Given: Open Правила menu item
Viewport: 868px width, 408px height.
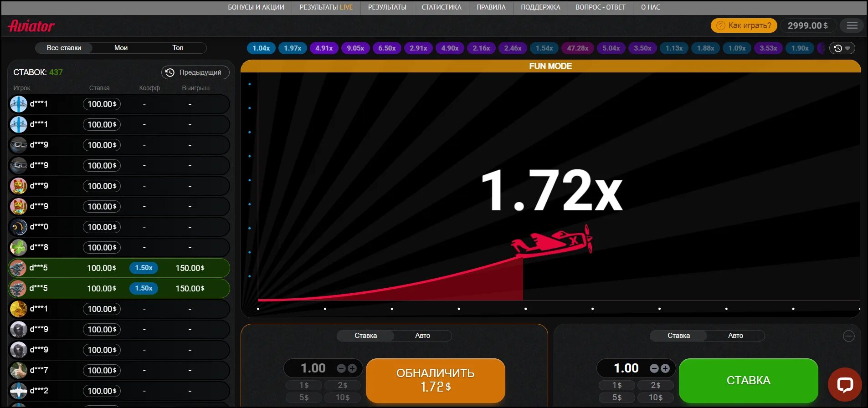Looking at the screenshot, I should [x=491, y=7].
